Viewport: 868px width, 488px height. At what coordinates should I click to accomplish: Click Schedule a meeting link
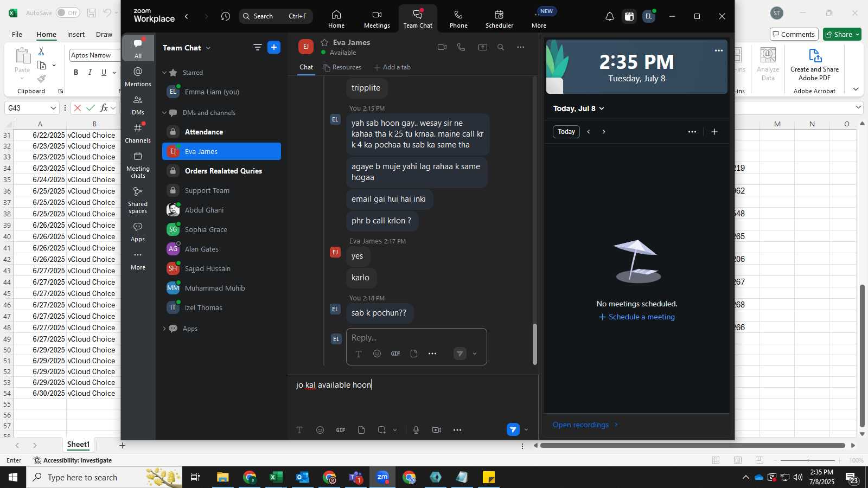click(x=637, y=317)
